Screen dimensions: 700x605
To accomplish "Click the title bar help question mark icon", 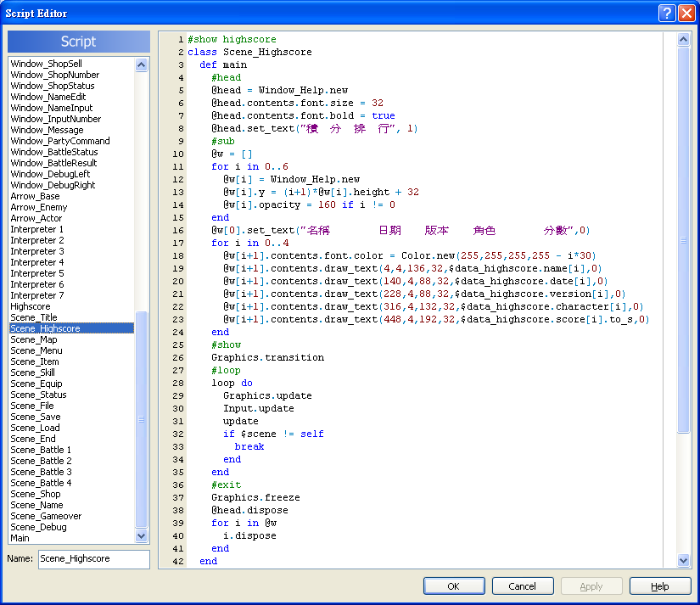I will click(x=667, y=13).
